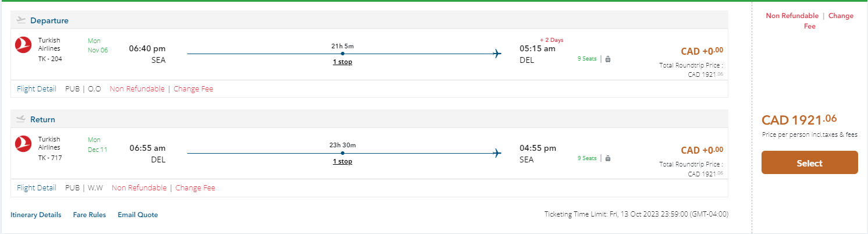Click Change Fee in the departure flight row
868x234 pixels.
click(193, 89)
